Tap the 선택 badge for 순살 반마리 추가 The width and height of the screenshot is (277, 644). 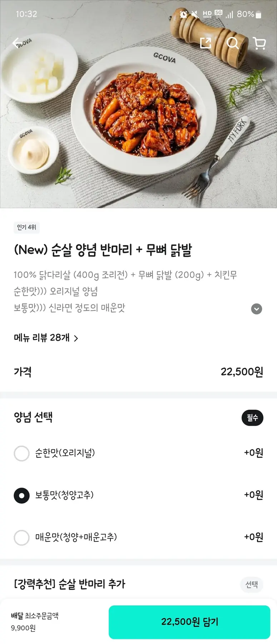[x=252, y=585]
